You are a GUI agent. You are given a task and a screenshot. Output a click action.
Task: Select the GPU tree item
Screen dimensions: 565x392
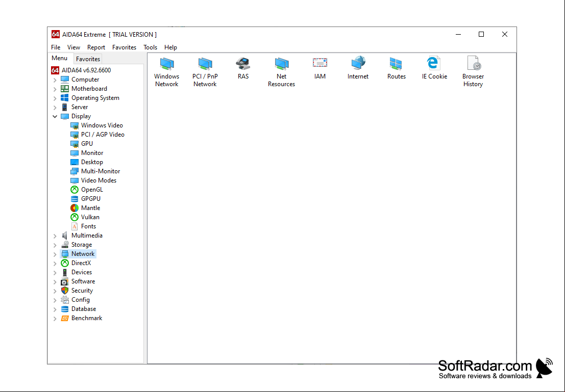(x=87, y=144)
